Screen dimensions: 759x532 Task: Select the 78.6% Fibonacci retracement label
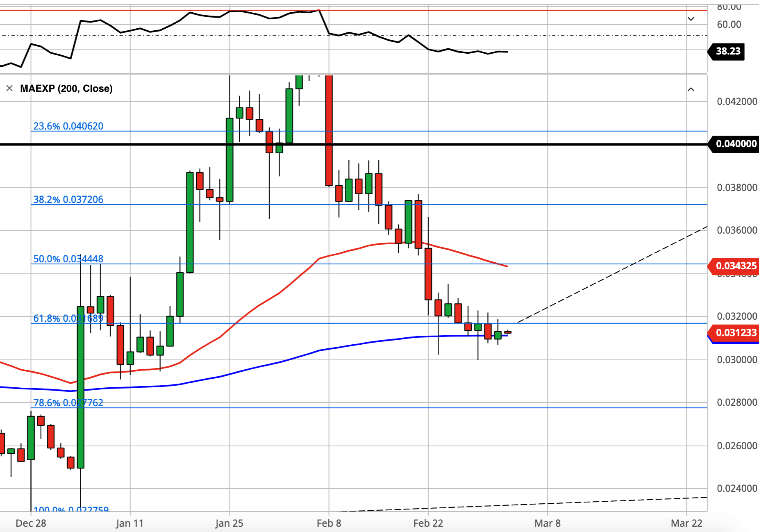click(68, 402)
